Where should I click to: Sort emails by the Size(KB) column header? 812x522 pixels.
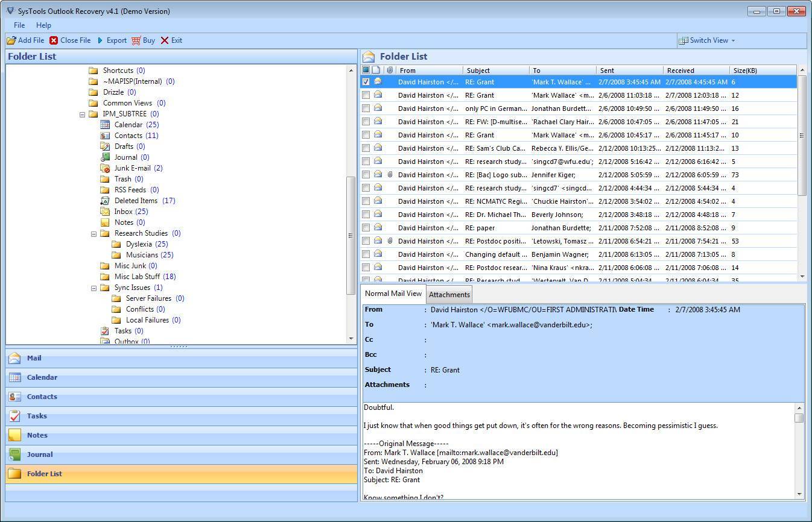coord(763,70)
